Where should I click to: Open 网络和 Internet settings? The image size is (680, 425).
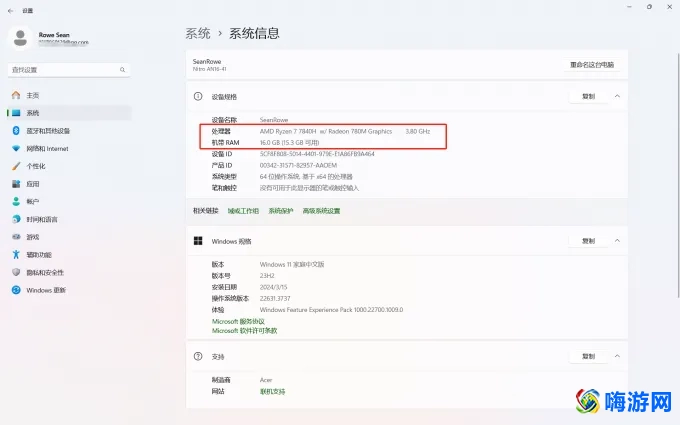69,148
